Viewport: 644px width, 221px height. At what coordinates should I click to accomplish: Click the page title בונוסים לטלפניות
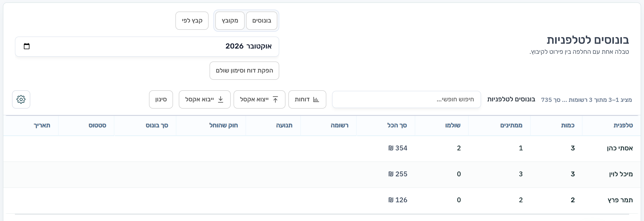(588, 40)
